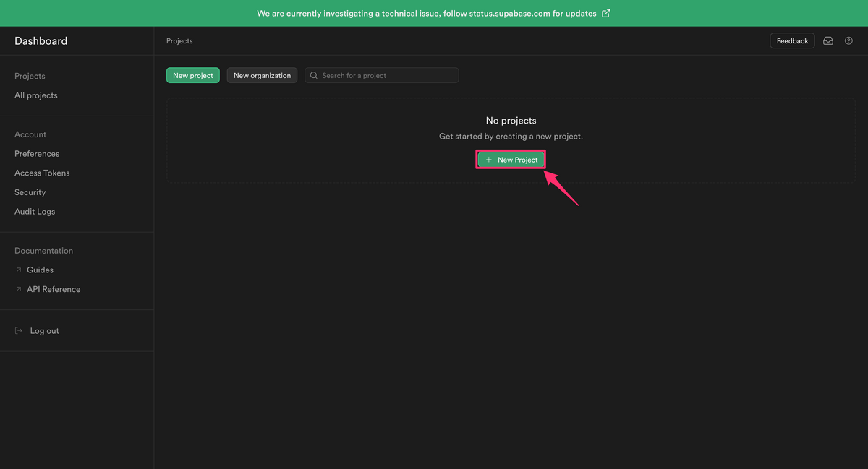Click the log out door icon

[19, 331]
